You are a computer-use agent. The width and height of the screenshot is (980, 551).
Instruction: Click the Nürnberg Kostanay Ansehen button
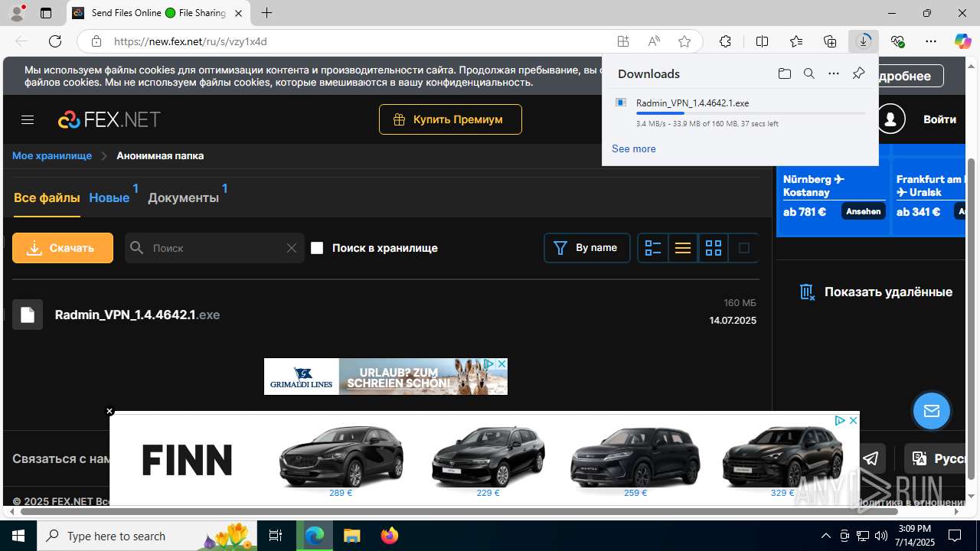pyautogui.click(x=864, y=211)
